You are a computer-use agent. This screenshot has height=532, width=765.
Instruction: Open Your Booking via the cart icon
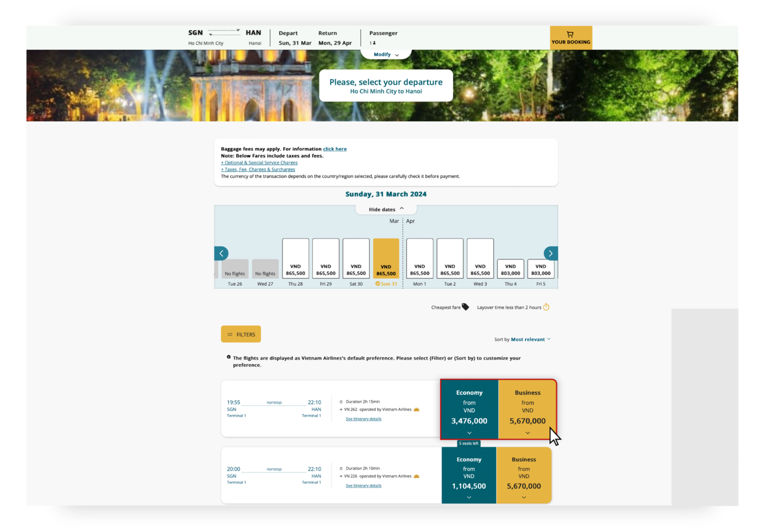570,35
